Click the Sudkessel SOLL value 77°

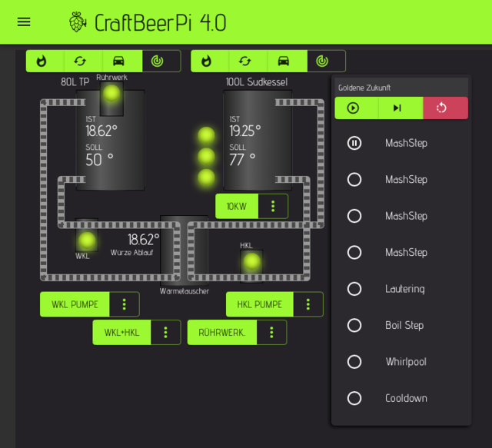click(242, 160)
